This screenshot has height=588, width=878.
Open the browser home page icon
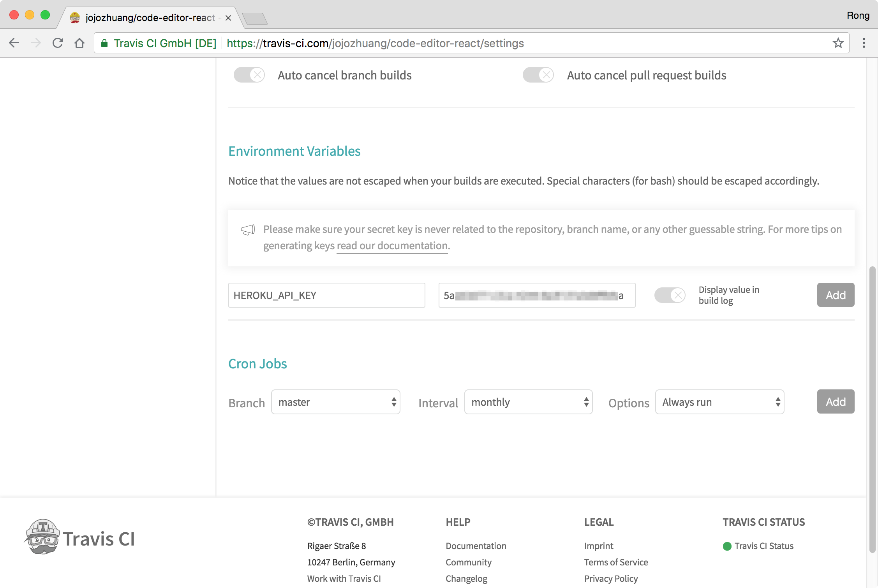tap(79, 43)
